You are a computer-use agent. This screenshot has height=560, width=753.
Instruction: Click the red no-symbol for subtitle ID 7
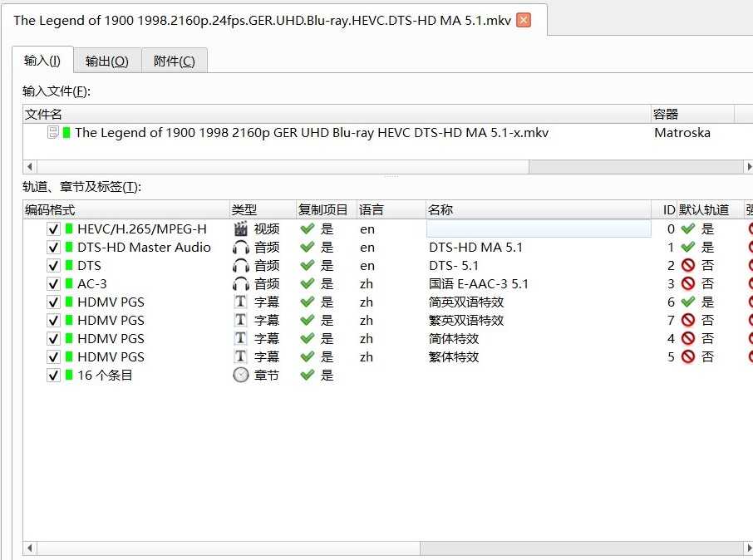pyautogui.click(x=688, y=320)
